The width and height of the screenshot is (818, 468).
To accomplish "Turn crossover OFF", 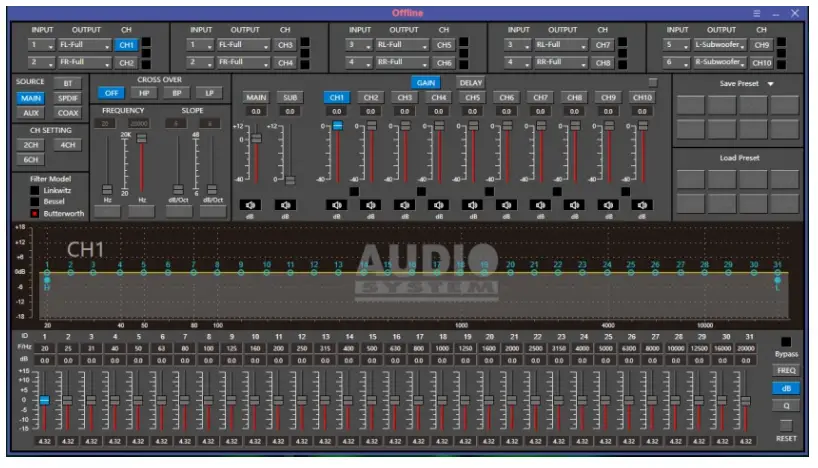I will pyautogui.click(x=111, y=93).
